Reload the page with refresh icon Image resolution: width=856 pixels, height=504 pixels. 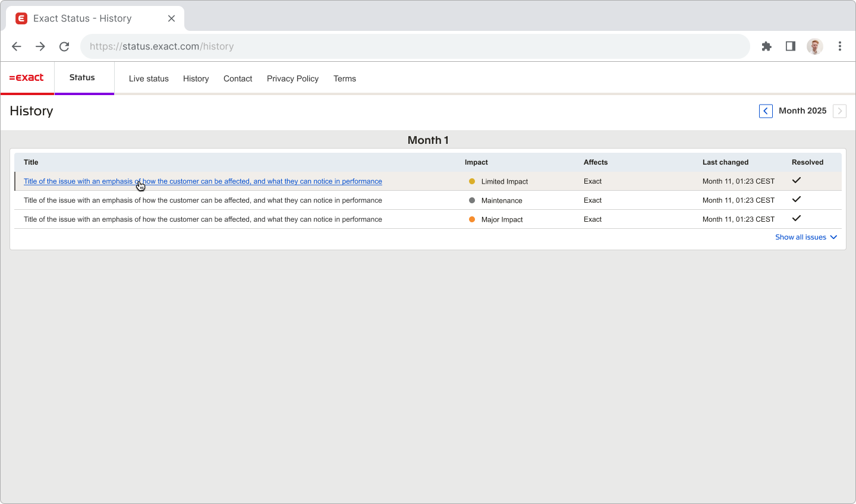click(64, 46)
